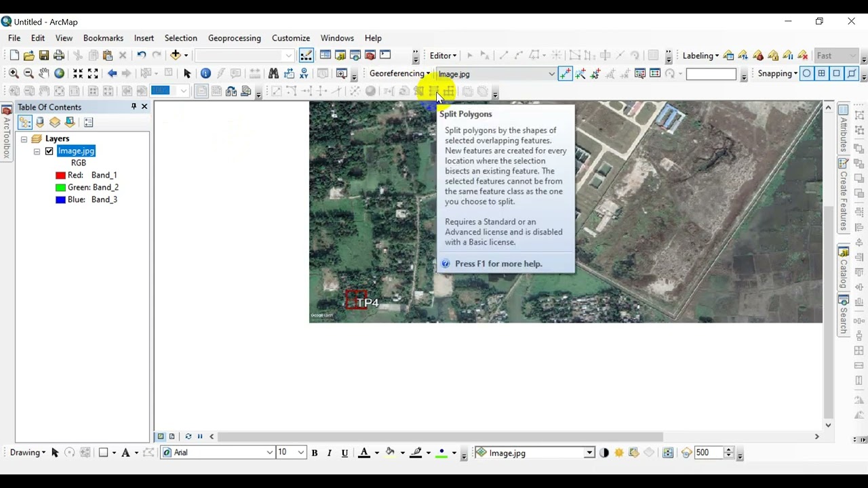Viewport: 868px width, 488px height.
Task: Open the Drawing dropdown menu
Action: tap(28, 452)
